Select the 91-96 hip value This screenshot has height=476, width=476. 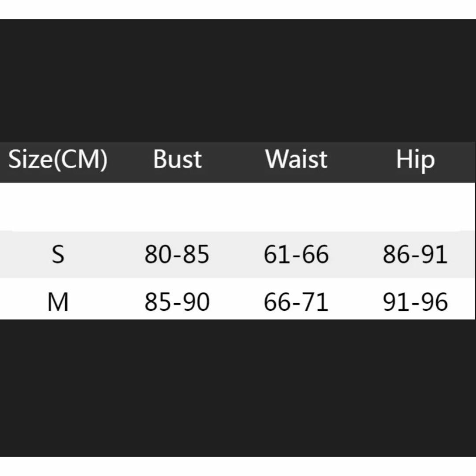415,302
